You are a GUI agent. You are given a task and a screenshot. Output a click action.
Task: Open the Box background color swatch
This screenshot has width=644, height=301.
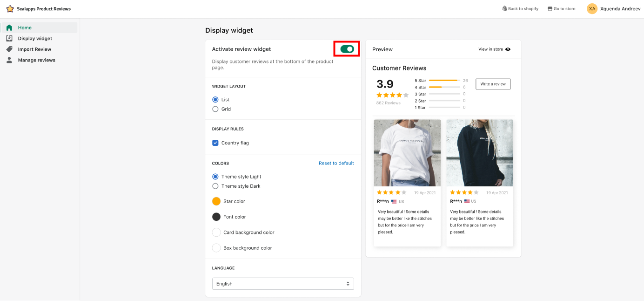click(216, 247)
